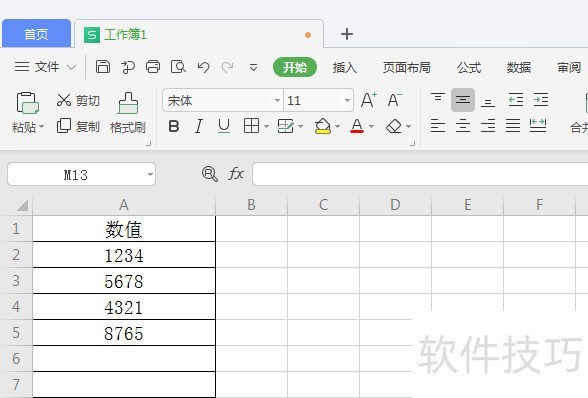
Task: Click into the formula bar input
Action: click(420, 174)
